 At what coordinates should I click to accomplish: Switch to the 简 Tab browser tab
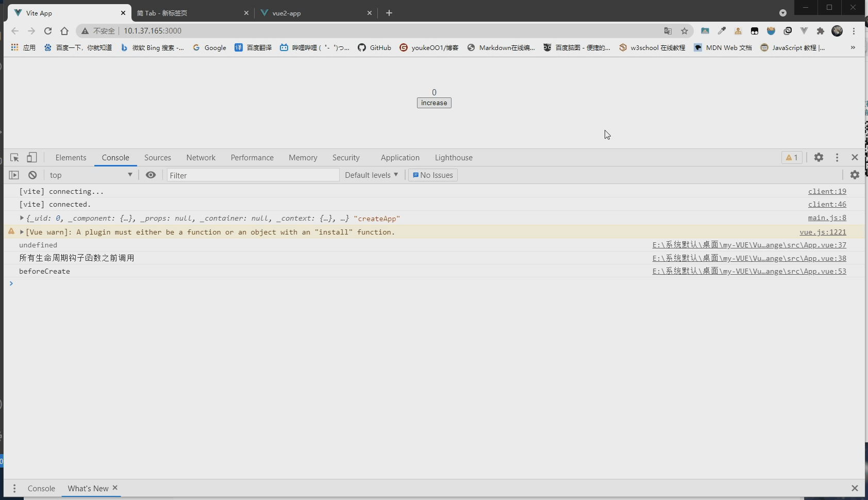[192, 13]
